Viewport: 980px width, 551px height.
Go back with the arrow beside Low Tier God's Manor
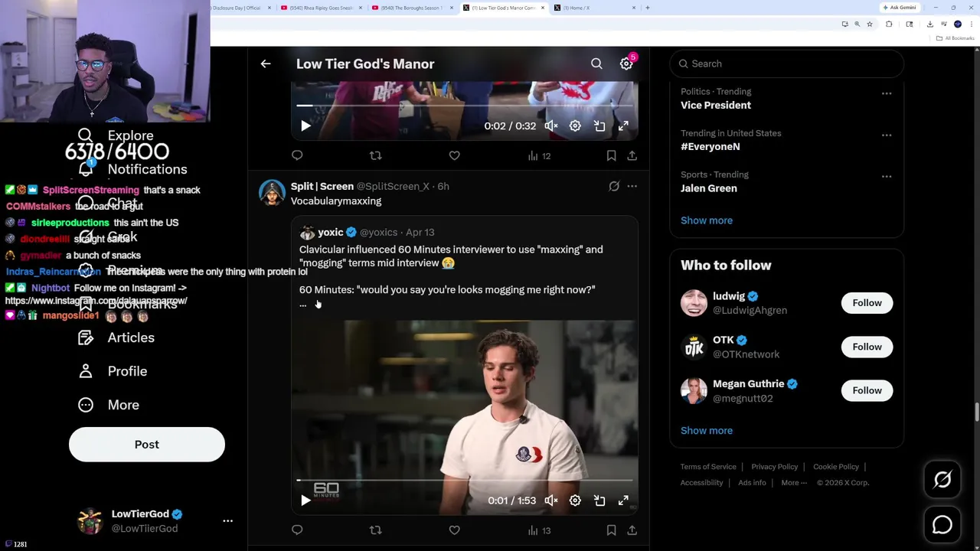click(x=266, y=64)
